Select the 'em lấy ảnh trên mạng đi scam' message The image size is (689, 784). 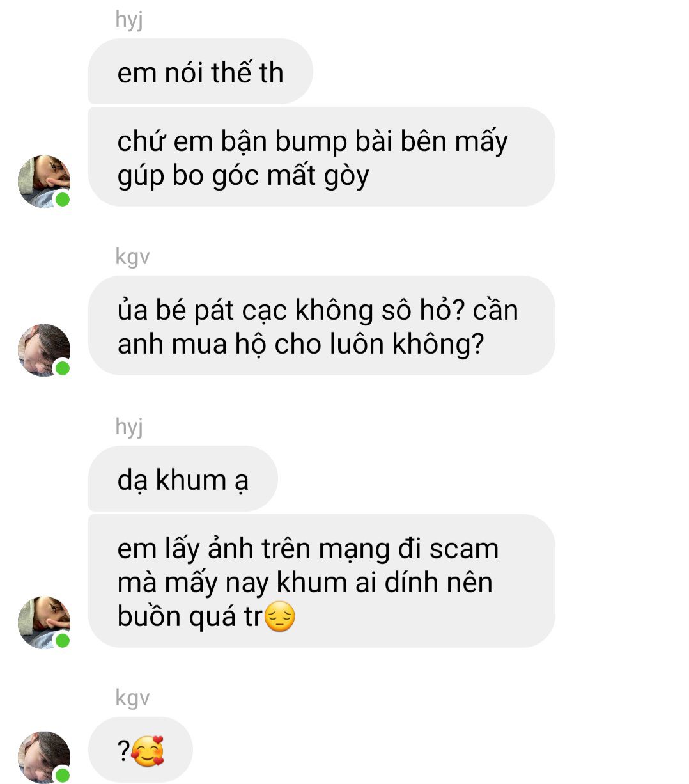point(321,581)
